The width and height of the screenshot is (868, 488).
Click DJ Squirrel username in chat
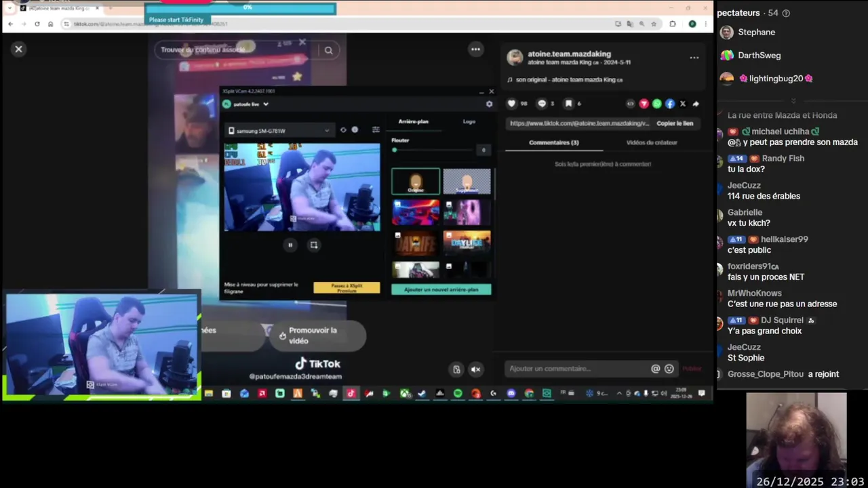tap(782, 320)
